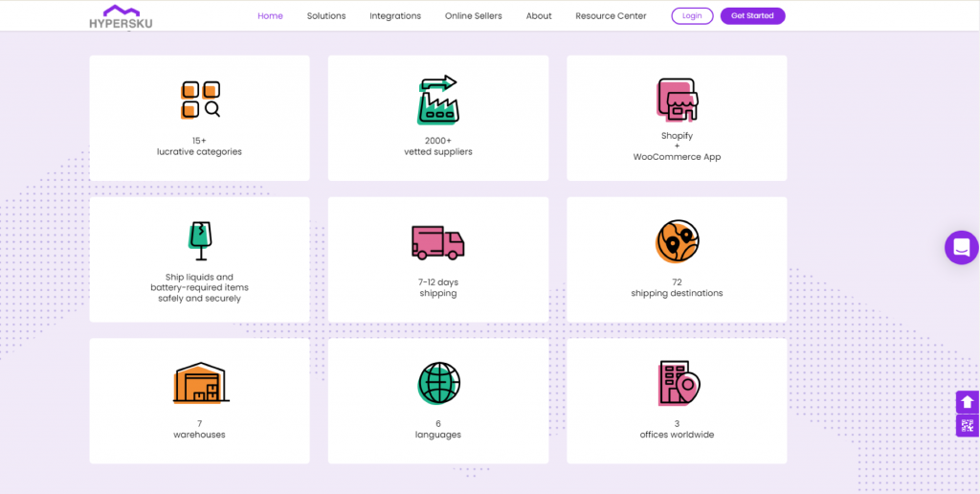Screen dimensions: 980x494
Task: Open the Online Sellers menu
Action: tap(473, 16)
